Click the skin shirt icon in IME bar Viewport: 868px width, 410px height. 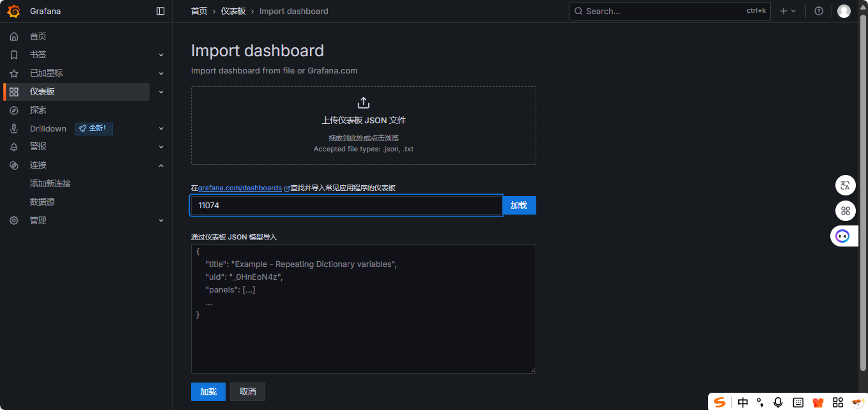click(x=818, y=402)
